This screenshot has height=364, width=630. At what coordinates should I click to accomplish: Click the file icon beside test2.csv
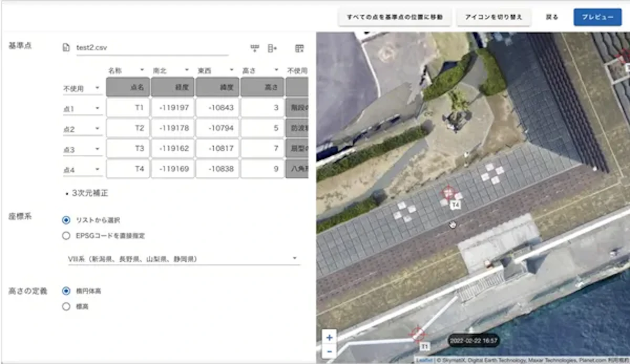tap(66, 48)
